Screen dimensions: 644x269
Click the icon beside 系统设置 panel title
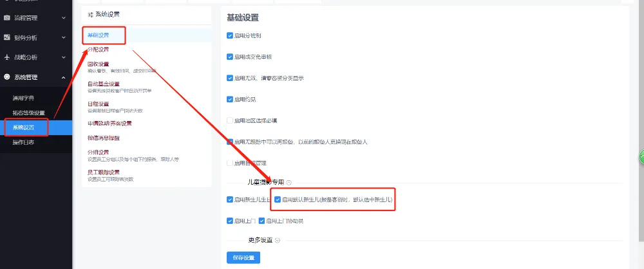90,14
